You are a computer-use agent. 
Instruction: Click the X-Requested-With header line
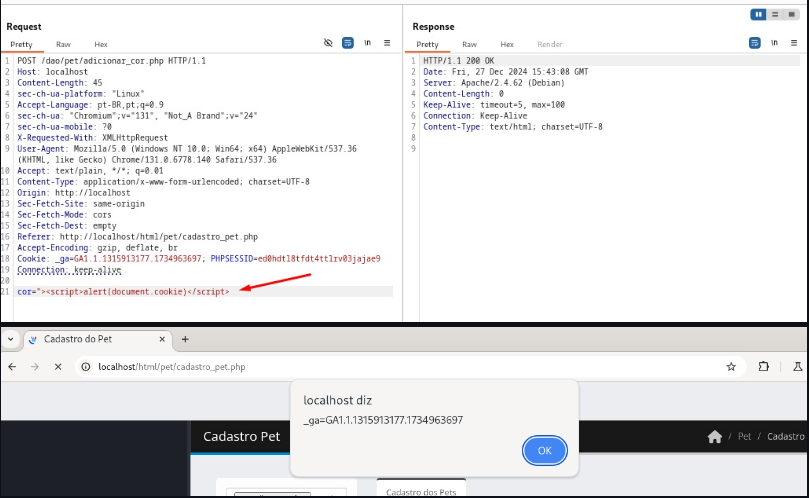(92, 138)
